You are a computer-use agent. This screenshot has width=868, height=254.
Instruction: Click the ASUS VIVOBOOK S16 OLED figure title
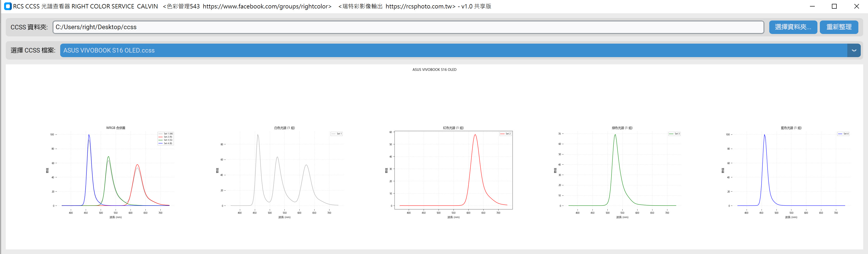434,69
